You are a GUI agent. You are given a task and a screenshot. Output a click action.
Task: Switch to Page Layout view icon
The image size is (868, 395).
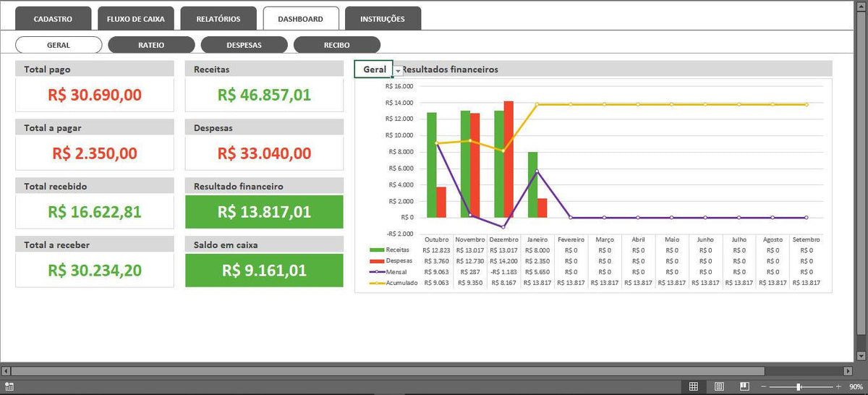pos(719,386)
